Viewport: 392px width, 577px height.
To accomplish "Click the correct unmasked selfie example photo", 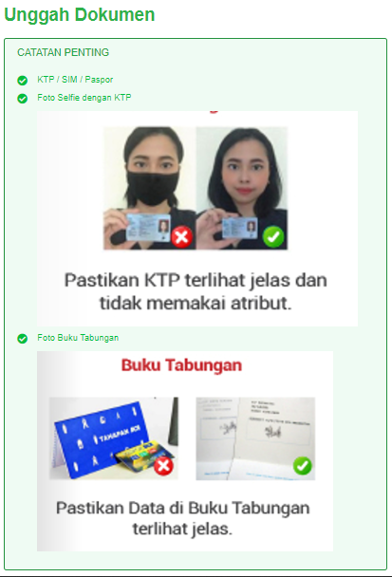I will click(x=242, y=188).
